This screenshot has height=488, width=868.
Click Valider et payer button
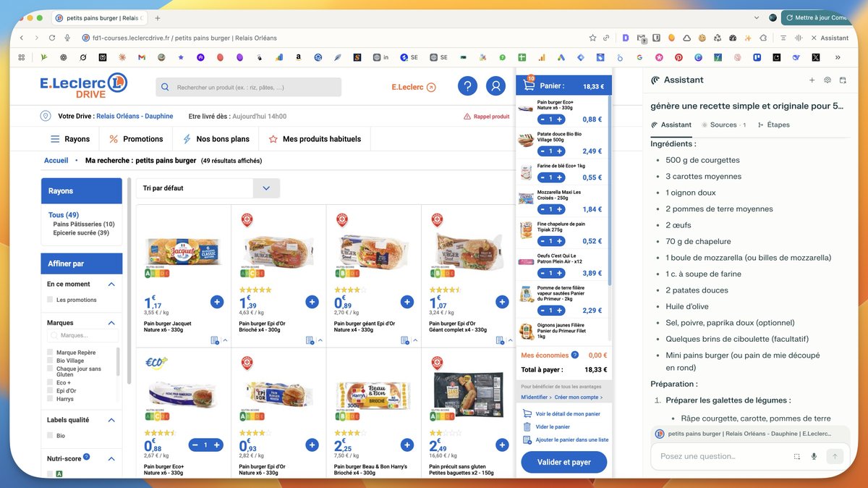564,462
